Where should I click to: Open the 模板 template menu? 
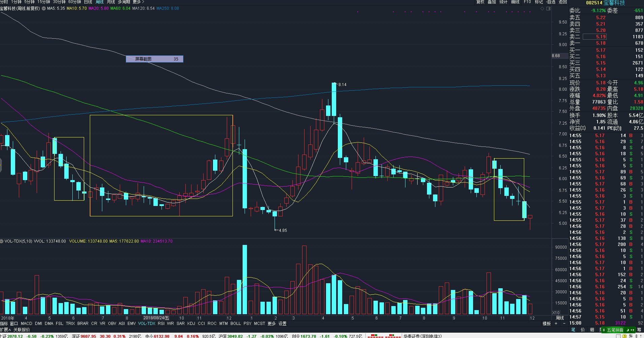[x=547, y=324]
